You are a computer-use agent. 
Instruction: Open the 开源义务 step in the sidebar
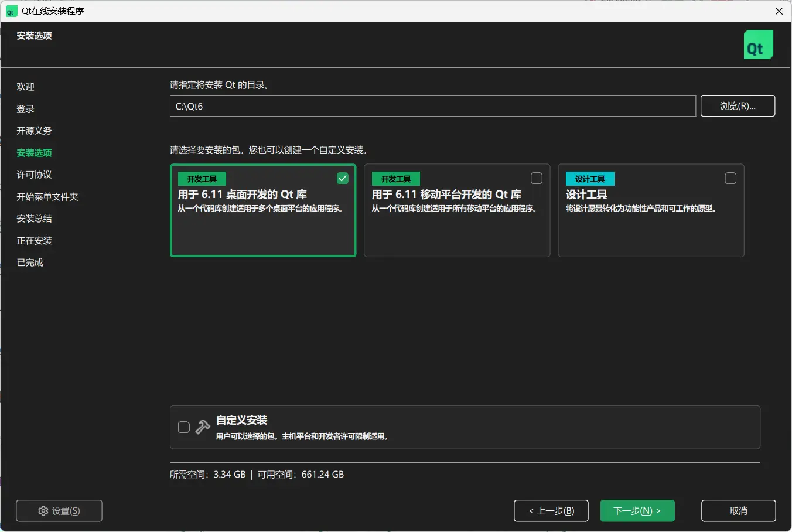tap(35, 131)
